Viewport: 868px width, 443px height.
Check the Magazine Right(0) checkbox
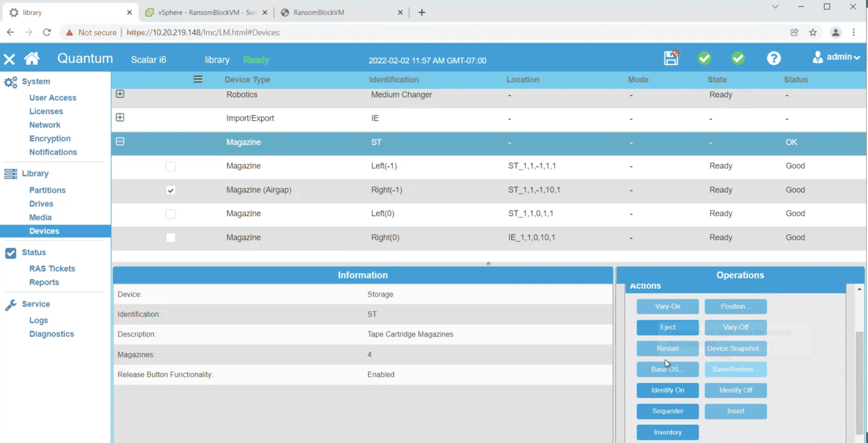(x=170, y=238)
